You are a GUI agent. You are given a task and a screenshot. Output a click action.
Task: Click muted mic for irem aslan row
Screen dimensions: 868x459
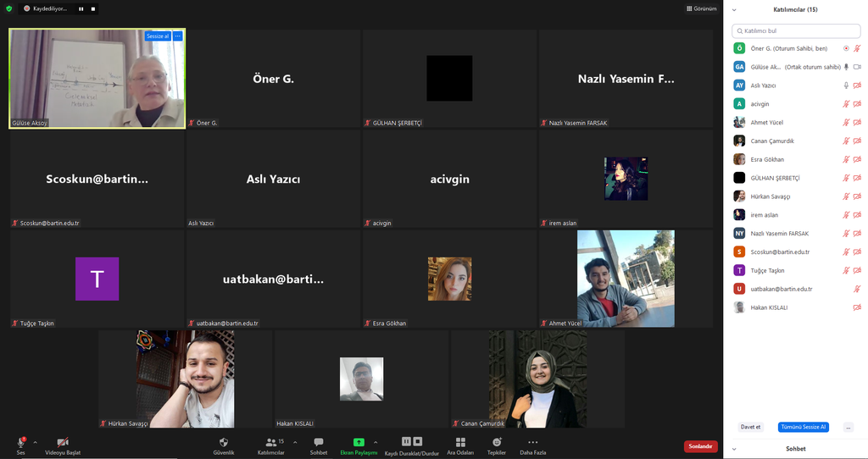coord(846,215)
